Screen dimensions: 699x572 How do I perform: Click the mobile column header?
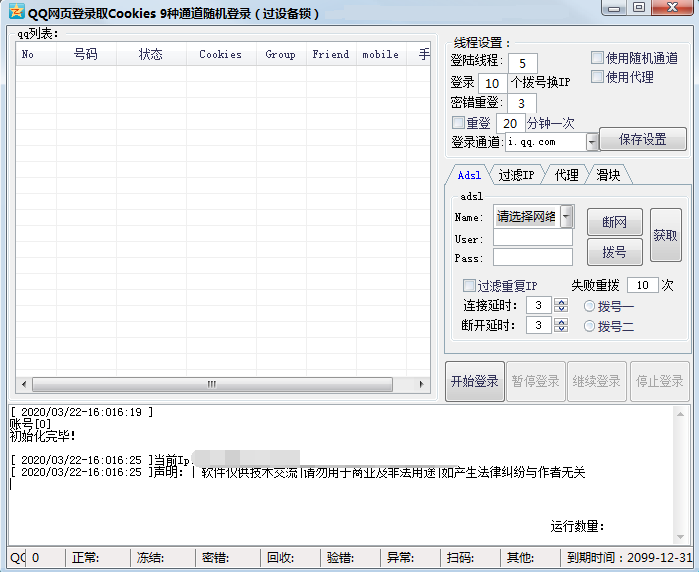click(381, 54)
